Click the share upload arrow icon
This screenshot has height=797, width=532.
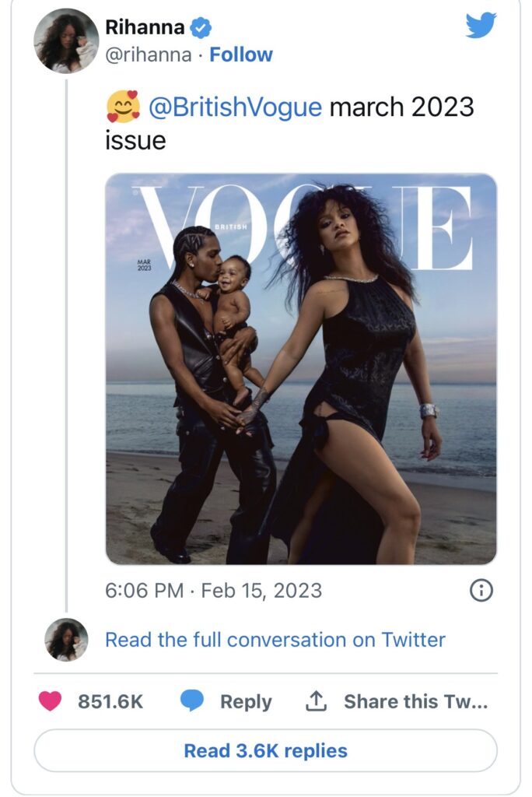coord(315,701)
